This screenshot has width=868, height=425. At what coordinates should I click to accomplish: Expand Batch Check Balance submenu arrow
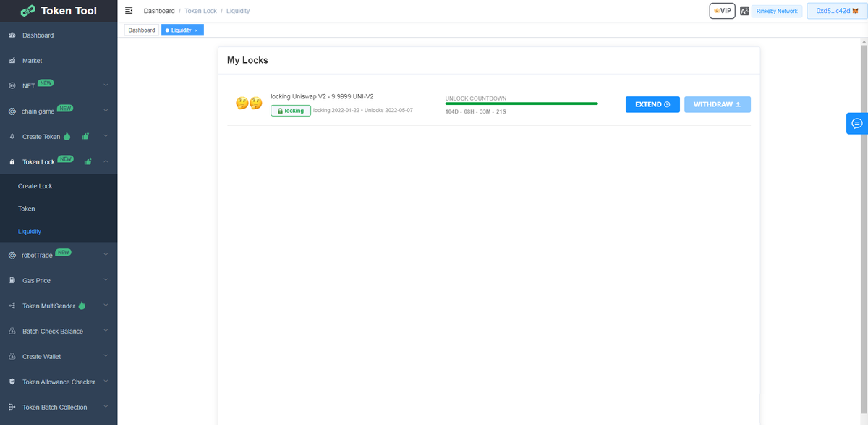[106, 331]
